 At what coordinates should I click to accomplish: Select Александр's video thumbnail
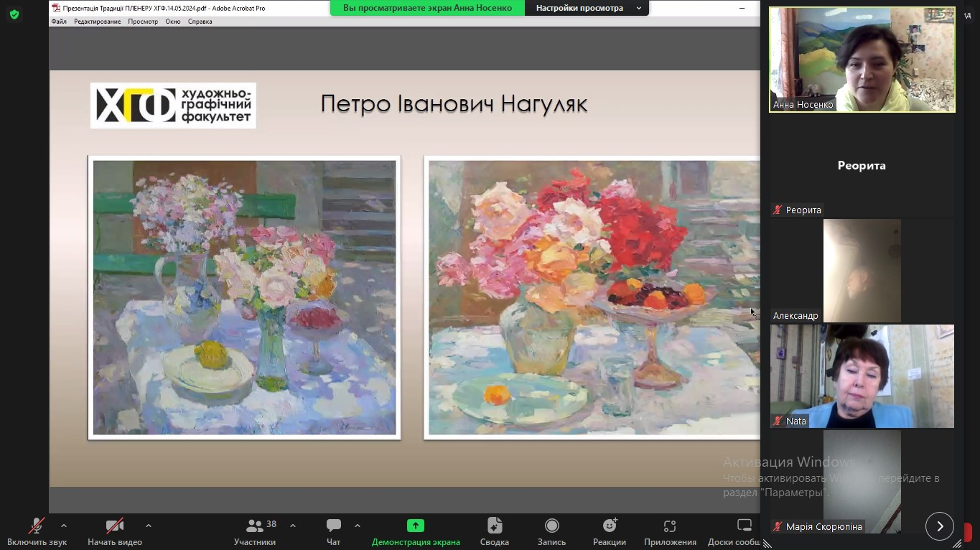[862, 271]
